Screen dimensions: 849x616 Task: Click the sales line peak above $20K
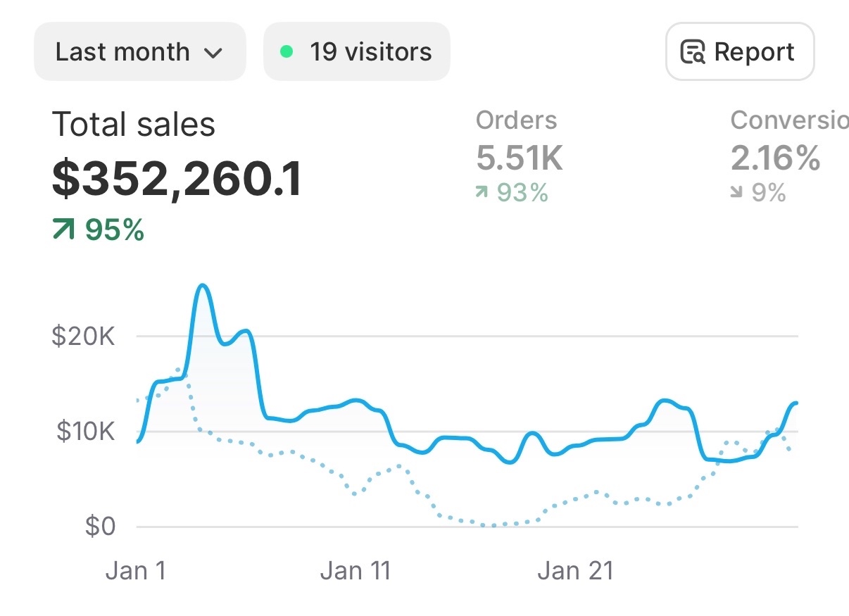203,286
